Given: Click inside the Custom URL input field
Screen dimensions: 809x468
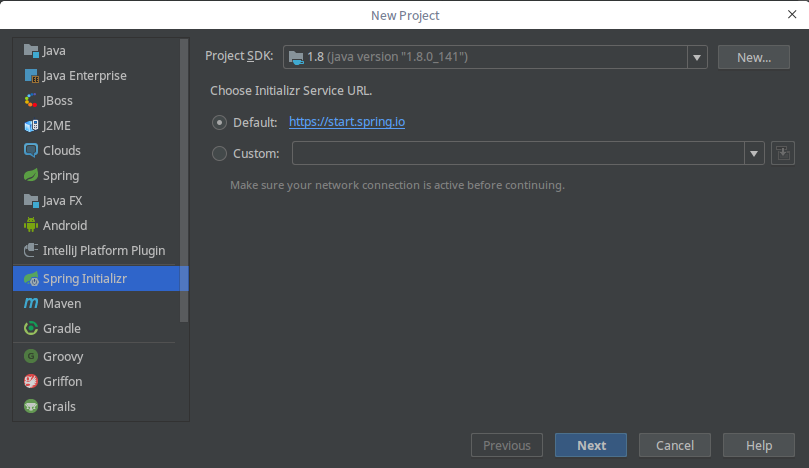Looking at the screenshot, I should coord(518,153).
